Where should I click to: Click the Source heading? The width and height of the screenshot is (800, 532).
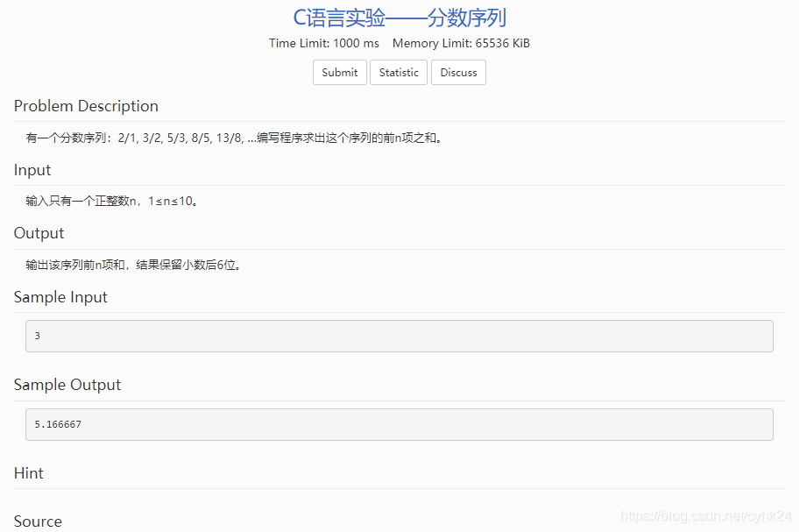(x=38, y=521)
